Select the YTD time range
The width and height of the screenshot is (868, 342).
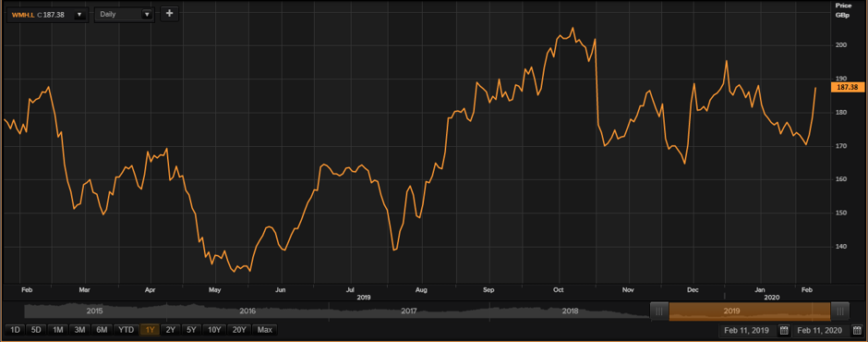pos(127,330)
